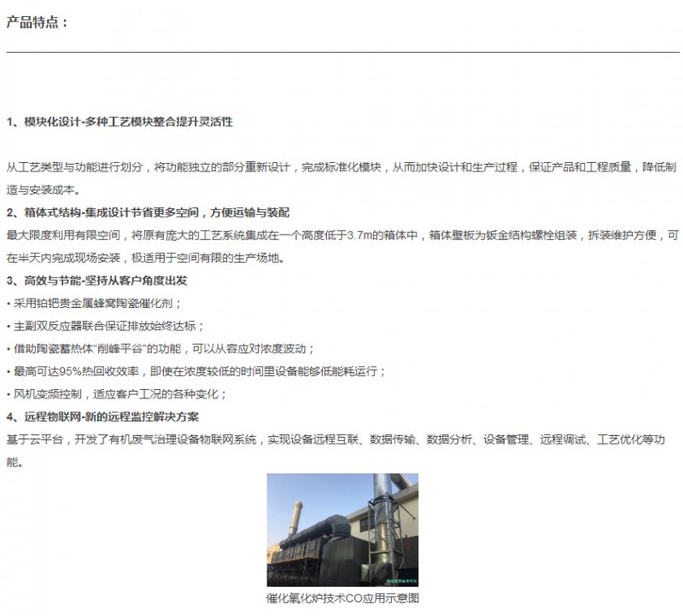The height and width of the screenshot is (616, 683).
Task: Click the line '造与安装成本。'
Action: pyautogui.click(x=44, y=189)
